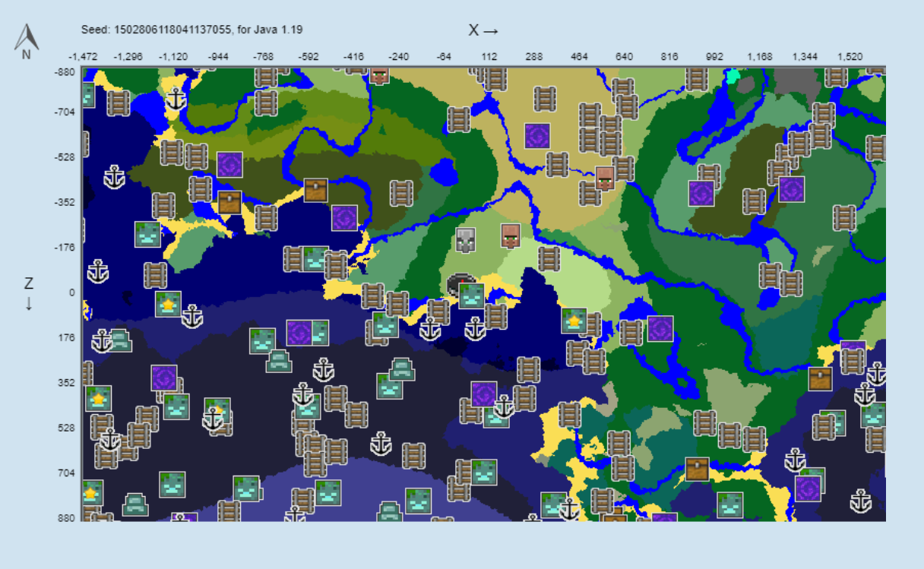This screenshot has height=569, width=924.
Task: Click the seed text "Seed: 1502806118041137055, for Java 1.19"
Action: click(x=191, y=30)
